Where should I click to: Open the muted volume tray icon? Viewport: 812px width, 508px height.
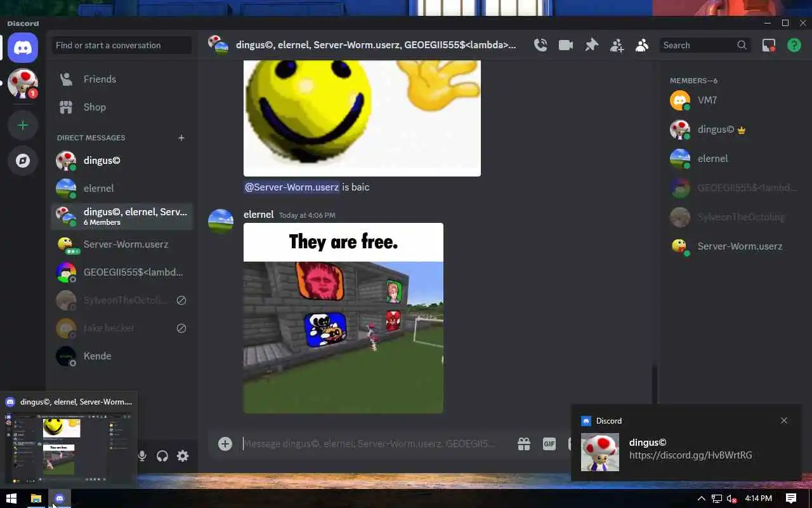pos(731,498)
